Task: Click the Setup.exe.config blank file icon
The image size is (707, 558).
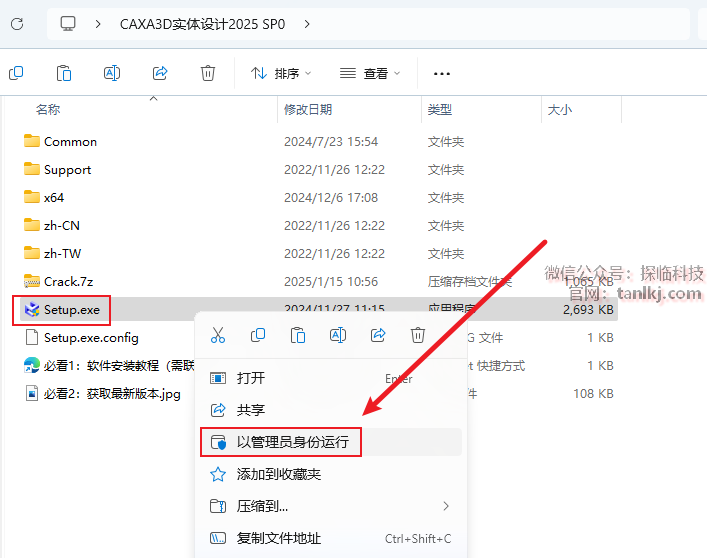Action: 32,337
